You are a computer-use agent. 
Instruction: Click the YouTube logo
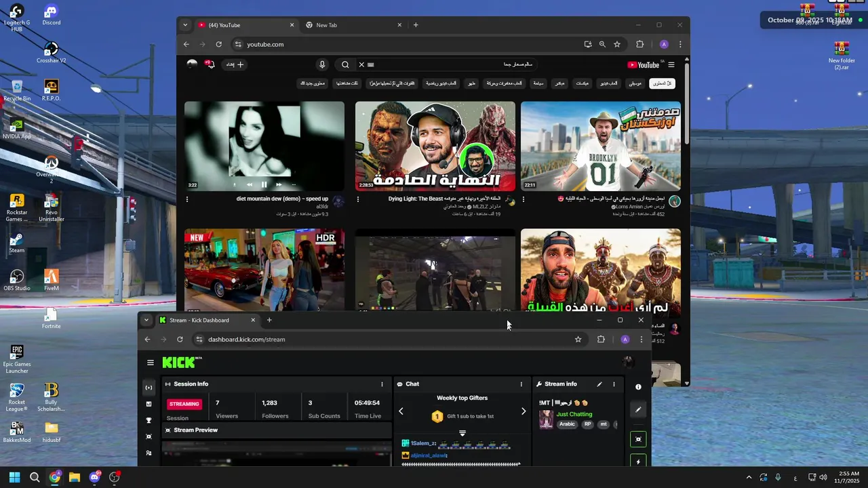tap(643, 65)
